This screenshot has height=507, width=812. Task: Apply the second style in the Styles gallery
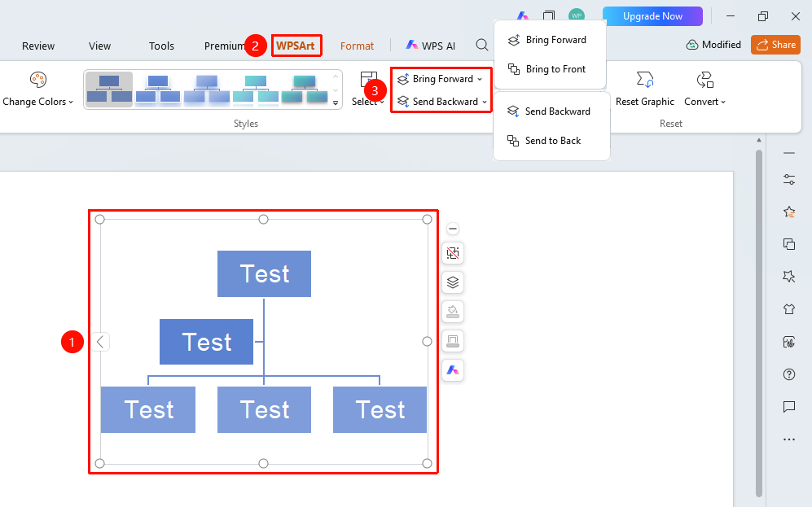[158, 90]
